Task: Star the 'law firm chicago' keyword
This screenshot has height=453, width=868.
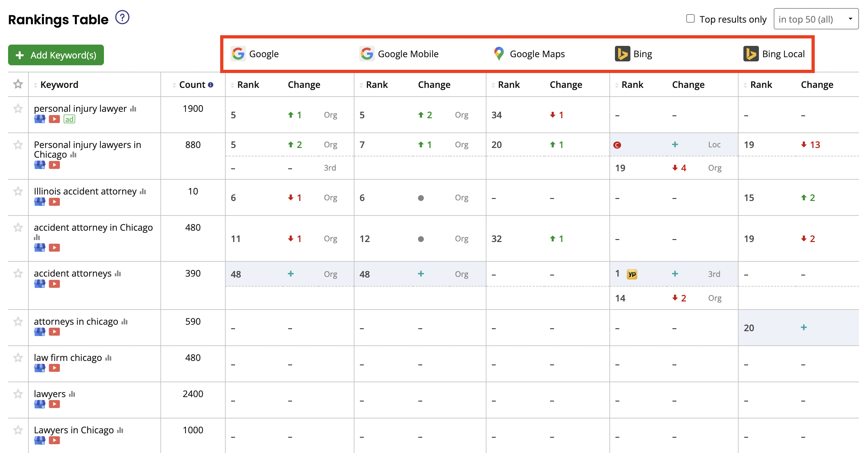Action: tap(18, 358)
